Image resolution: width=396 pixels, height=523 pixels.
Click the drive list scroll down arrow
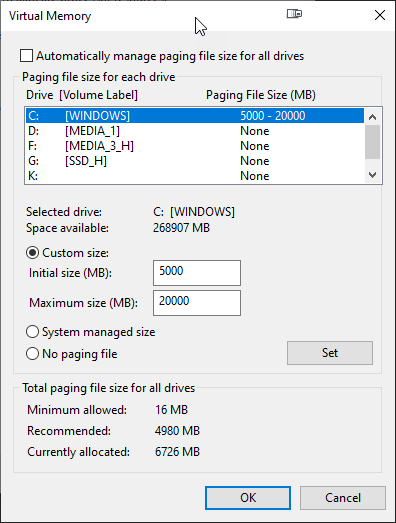tap(372, 174)
